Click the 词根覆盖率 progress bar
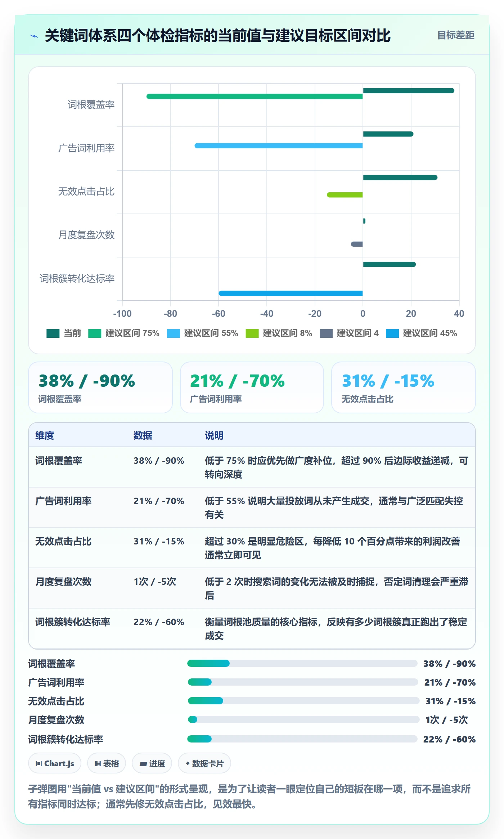This screenshot has height=839, width=504. (x=302, y=663)
